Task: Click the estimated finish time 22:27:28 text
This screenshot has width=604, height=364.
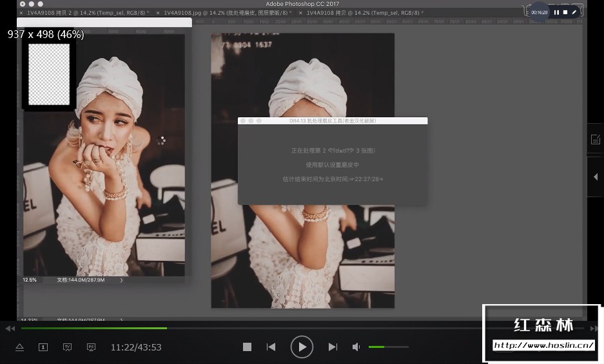Action: coord(333,179)
